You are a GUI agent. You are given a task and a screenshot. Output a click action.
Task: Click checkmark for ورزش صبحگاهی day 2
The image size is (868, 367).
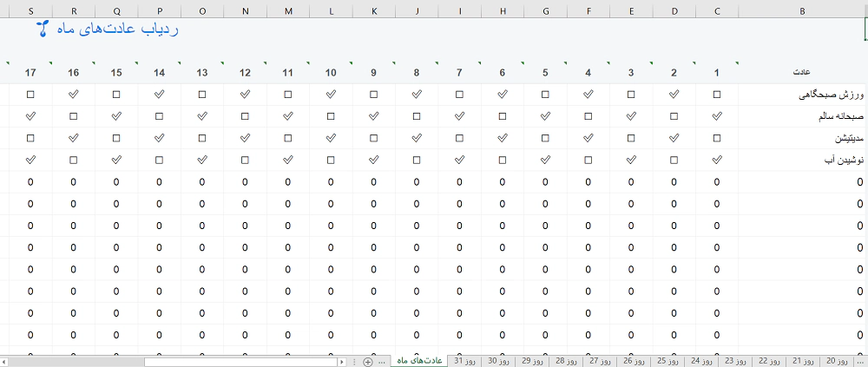coord(674,94)
